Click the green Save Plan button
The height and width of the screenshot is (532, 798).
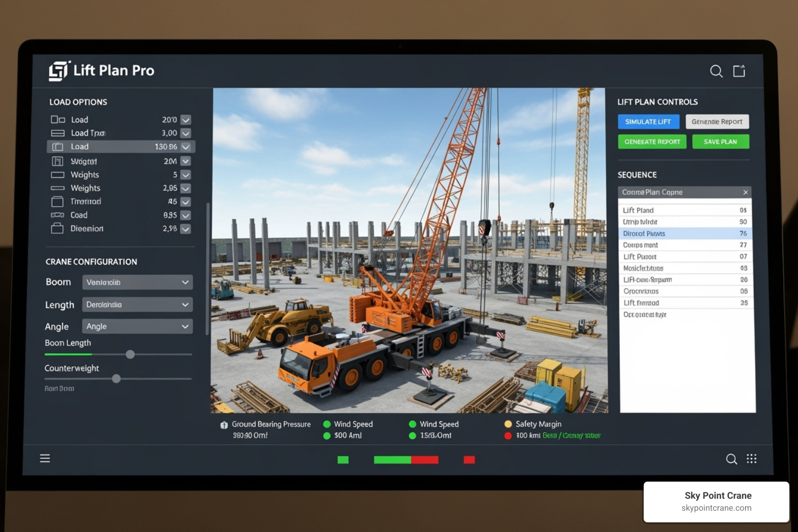pos(721,141)
